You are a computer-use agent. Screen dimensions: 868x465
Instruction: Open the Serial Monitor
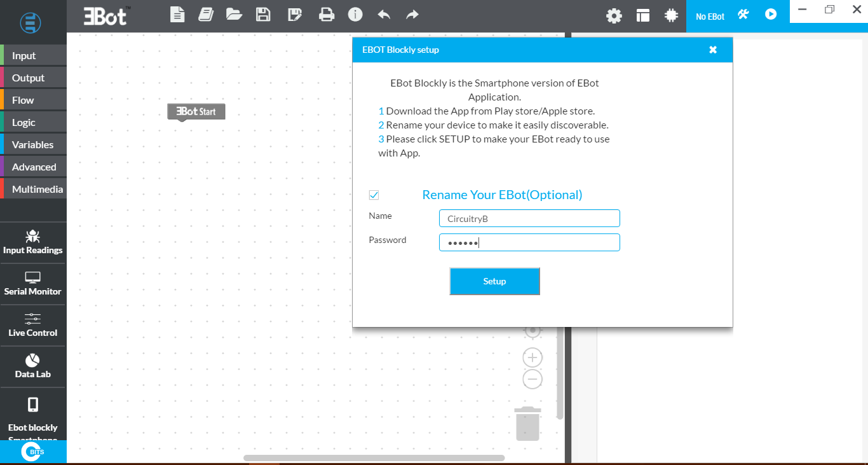point(33,284)
